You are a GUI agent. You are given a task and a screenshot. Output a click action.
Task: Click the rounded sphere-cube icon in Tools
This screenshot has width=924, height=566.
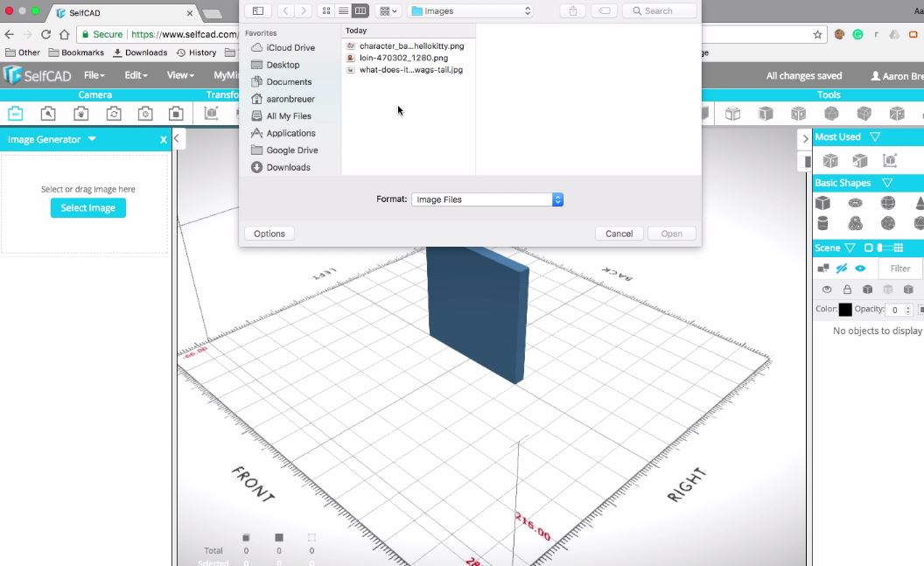click(831, 113)
